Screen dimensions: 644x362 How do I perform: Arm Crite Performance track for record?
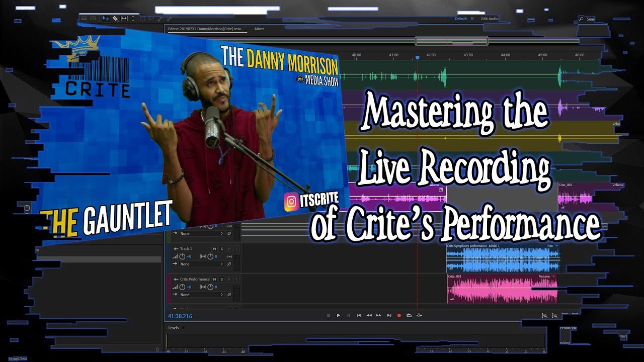[x=229, y=279]
